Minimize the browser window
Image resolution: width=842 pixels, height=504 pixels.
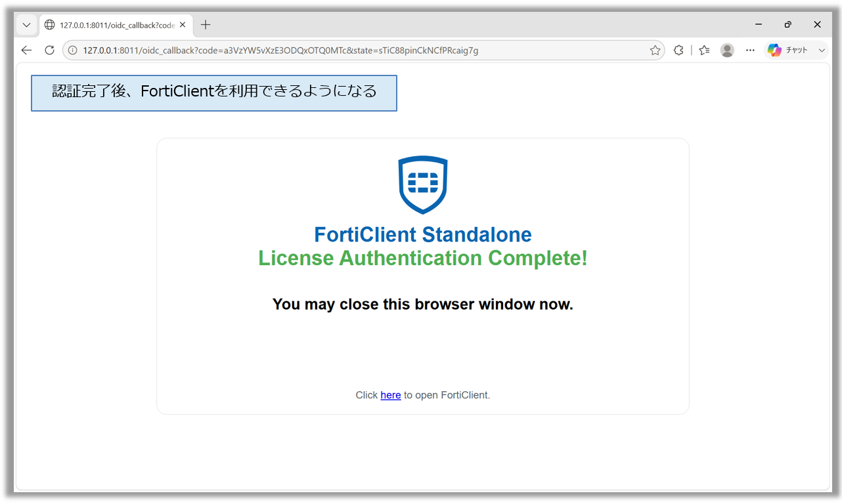coord(759,25)
